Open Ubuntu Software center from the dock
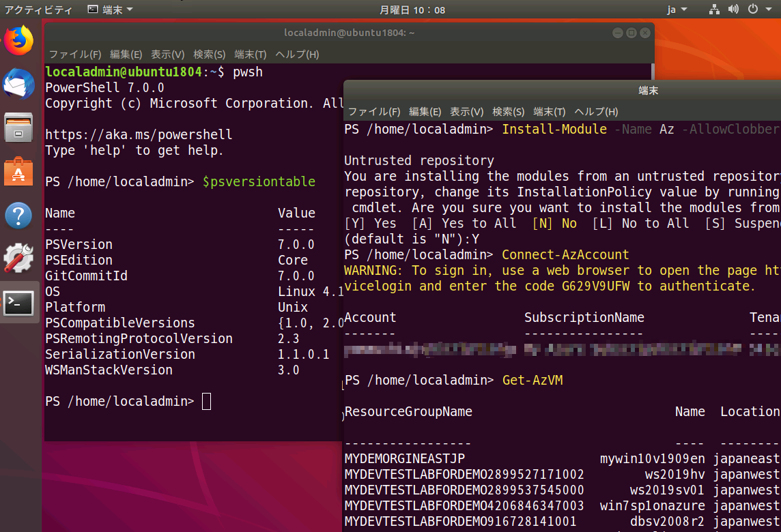 (18, 170)
